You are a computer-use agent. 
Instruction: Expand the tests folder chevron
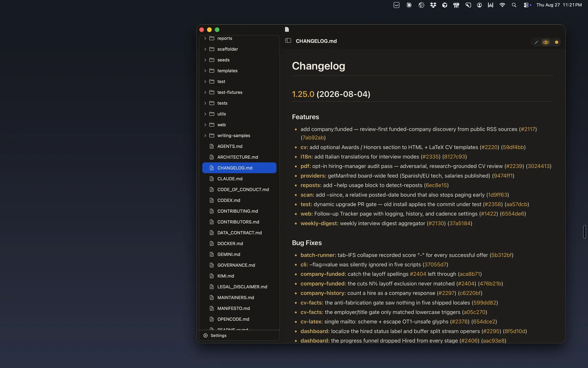(205, 103)
